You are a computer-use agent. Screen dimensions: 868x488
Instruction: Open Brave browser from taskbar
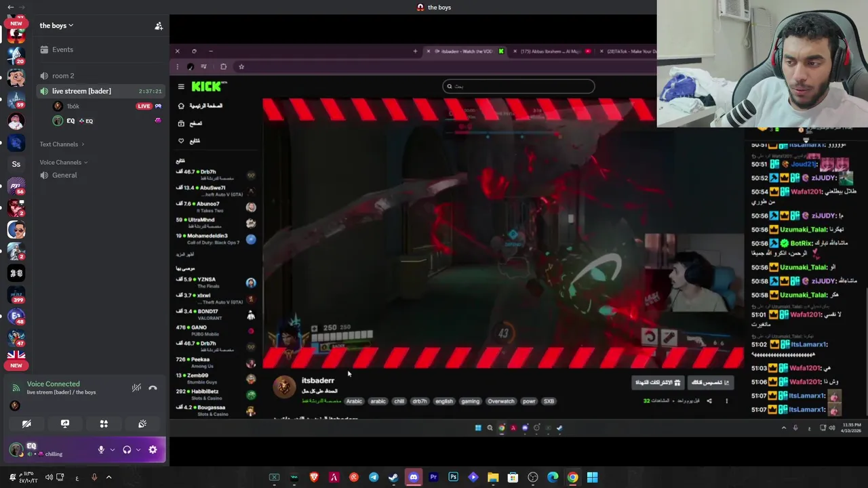coord(314,477)
